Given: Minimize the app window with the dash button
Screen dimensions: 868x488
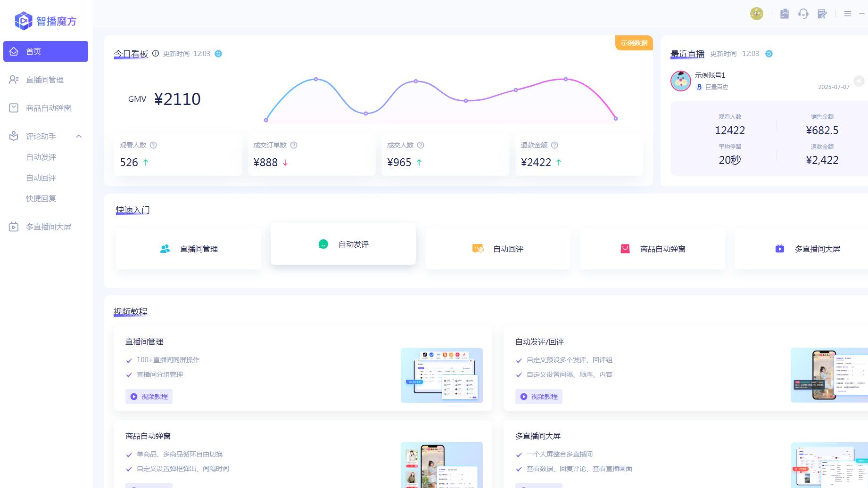Looking at the screenshot, I should click(862, 14).
